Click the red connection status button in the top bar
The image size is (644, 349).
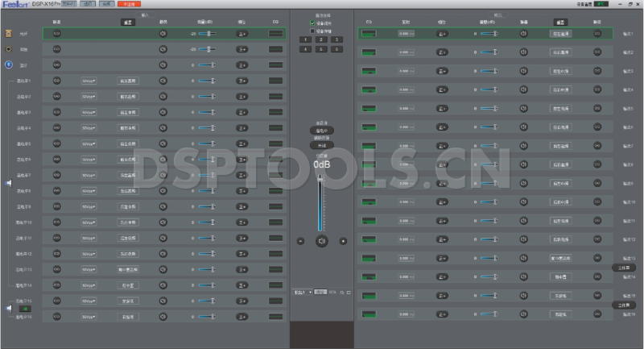coord(128,4)
